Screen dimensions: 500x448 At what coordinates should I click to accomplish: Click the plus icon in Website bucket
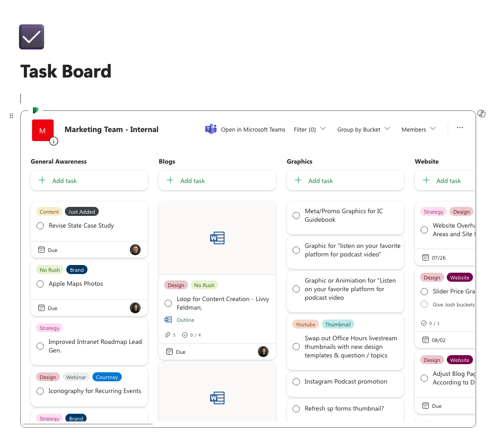coord(427,180)
